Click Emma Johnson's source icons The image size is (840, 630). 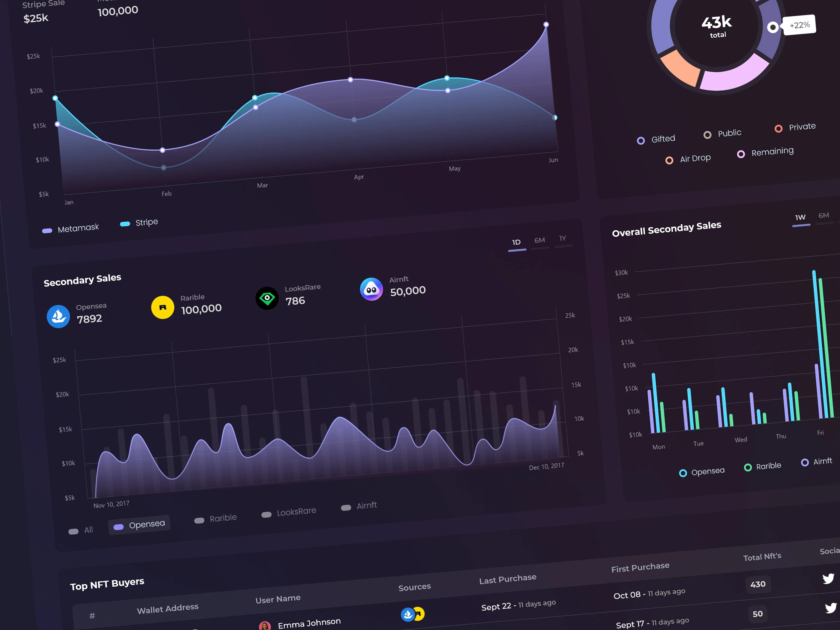point(413,614)
